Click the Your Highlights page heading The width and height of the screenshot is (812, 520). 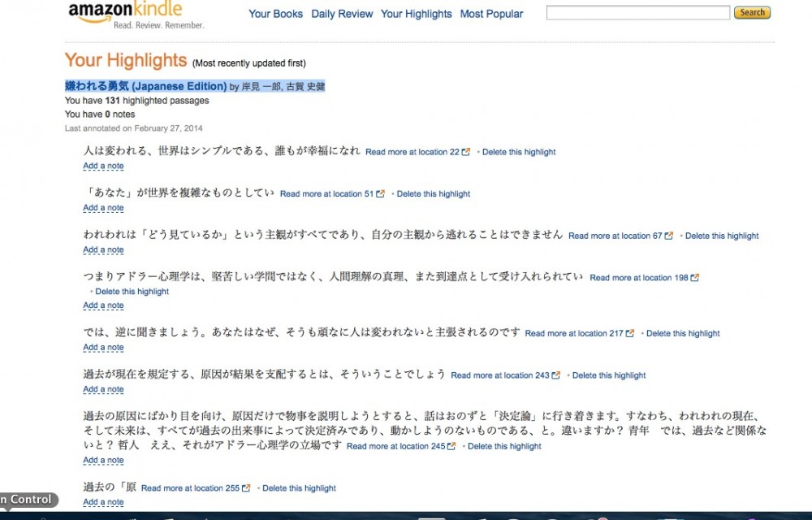[126, 60]
